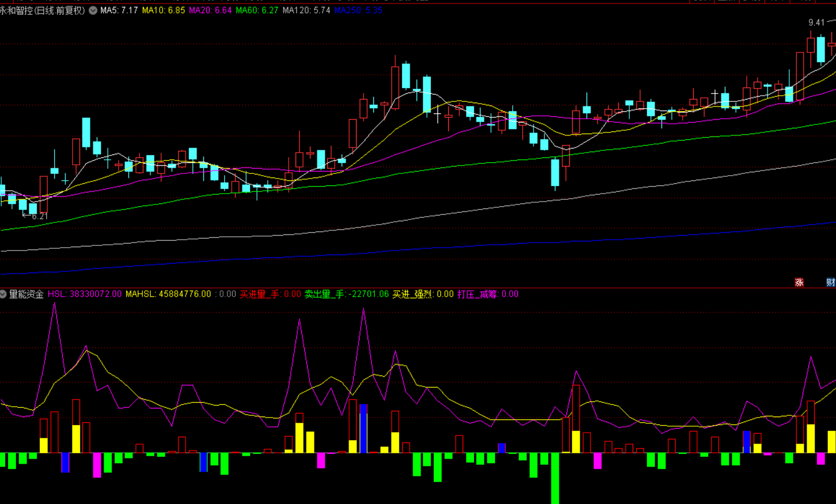The height and width of the screenshot is (504, 836).
Task: Click the red 买进量_手: 0.00 label
Action: click(270, 294)
